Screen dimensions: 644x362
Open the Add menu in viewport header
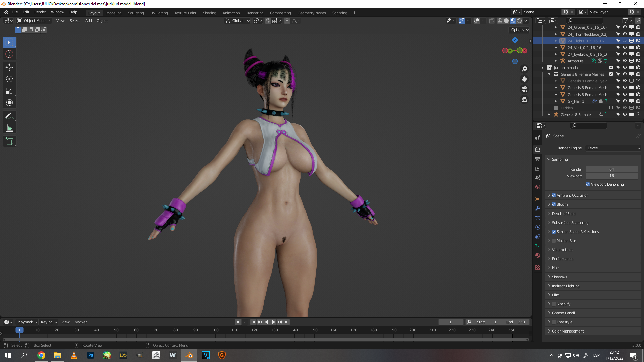pos(89,21)
